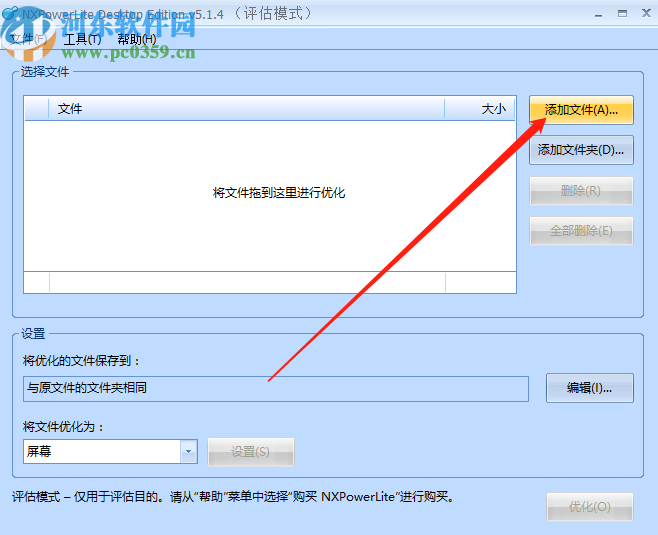Open the 编辑(I) save location editor

590,388
